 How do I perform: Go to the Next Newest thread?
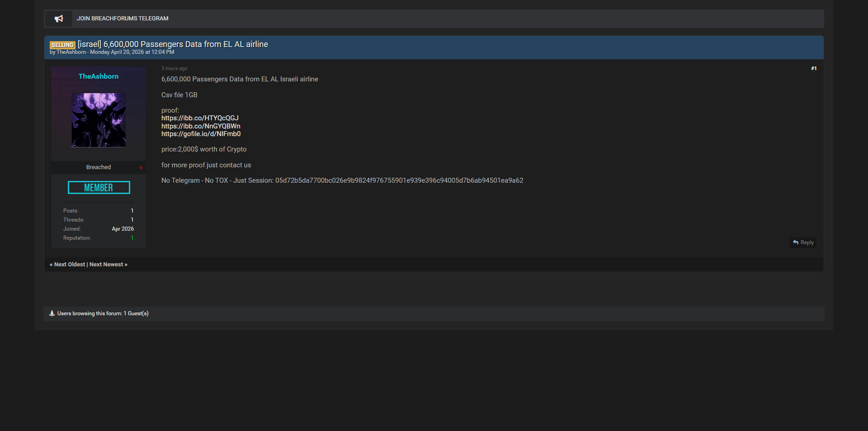tap(108, 265)
